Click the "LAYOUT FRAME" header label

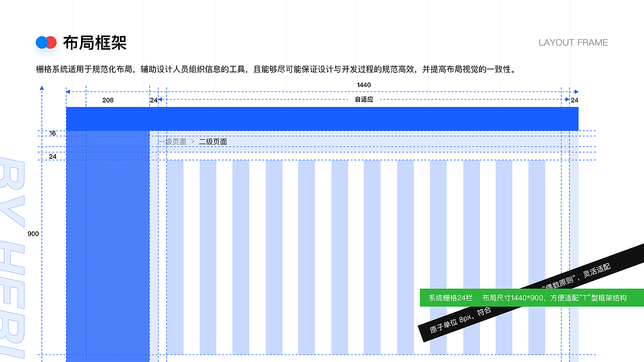click(573, 43)
